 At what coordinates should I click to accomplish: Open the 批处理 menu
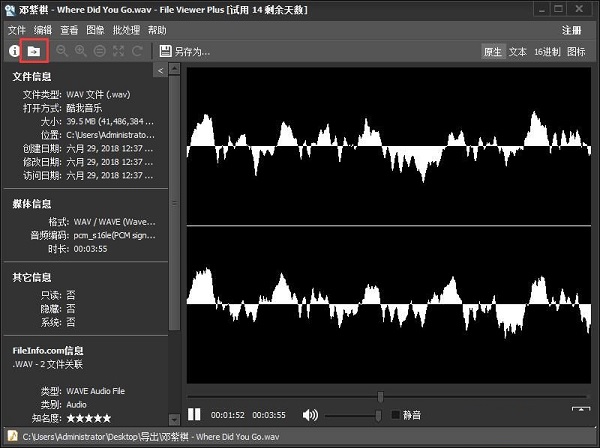click(x=128, y=30)
